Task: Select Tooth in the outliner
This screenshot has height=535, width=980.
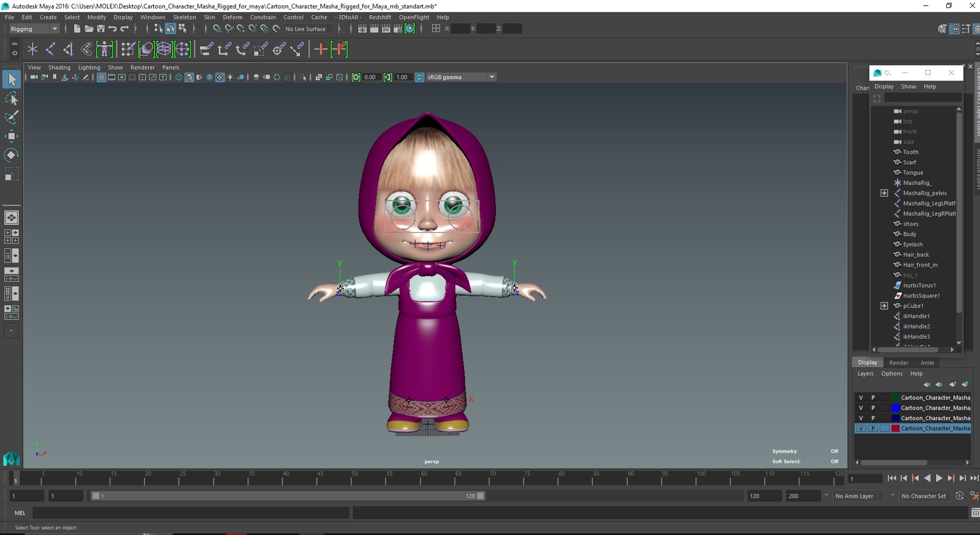Action: [911, 152]
